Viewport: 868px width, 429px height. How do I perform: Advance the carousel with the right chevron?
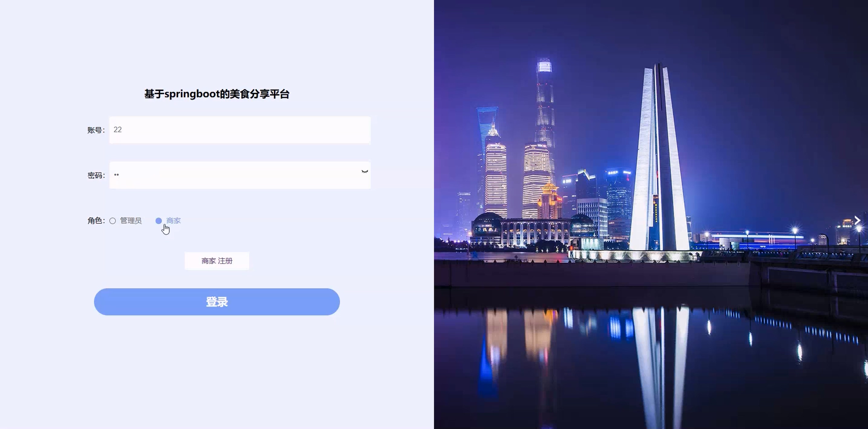(x=857, y=221)
